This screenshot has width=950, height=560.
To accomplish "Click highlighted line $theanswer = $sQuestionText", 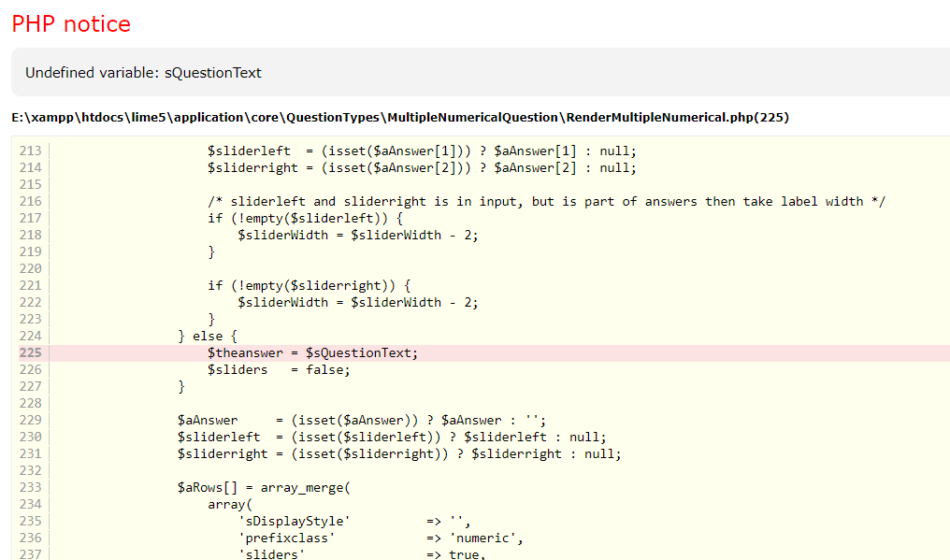I will pos(312,352).
